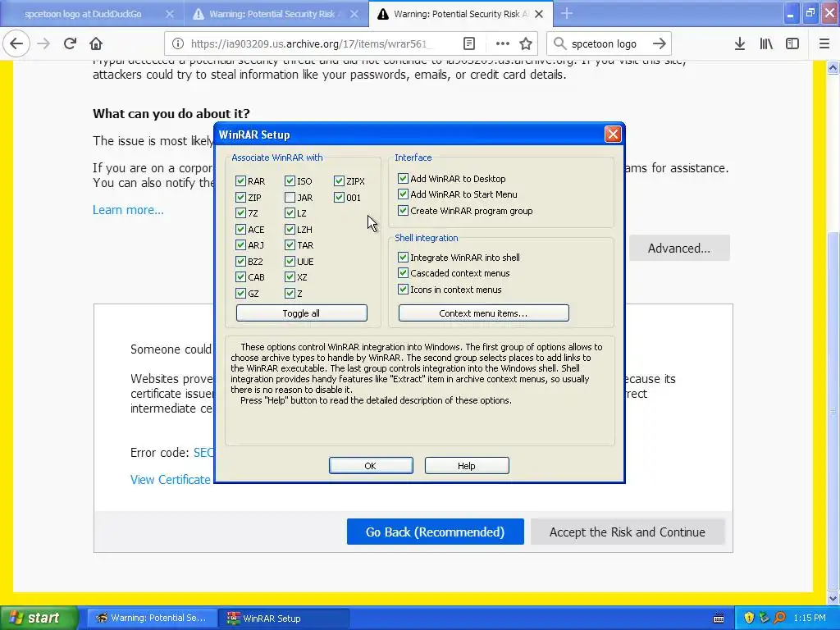Go back using the browser back arrow
Image resolution: width=840 pixels, height=630 pixels.
point(16,43)
